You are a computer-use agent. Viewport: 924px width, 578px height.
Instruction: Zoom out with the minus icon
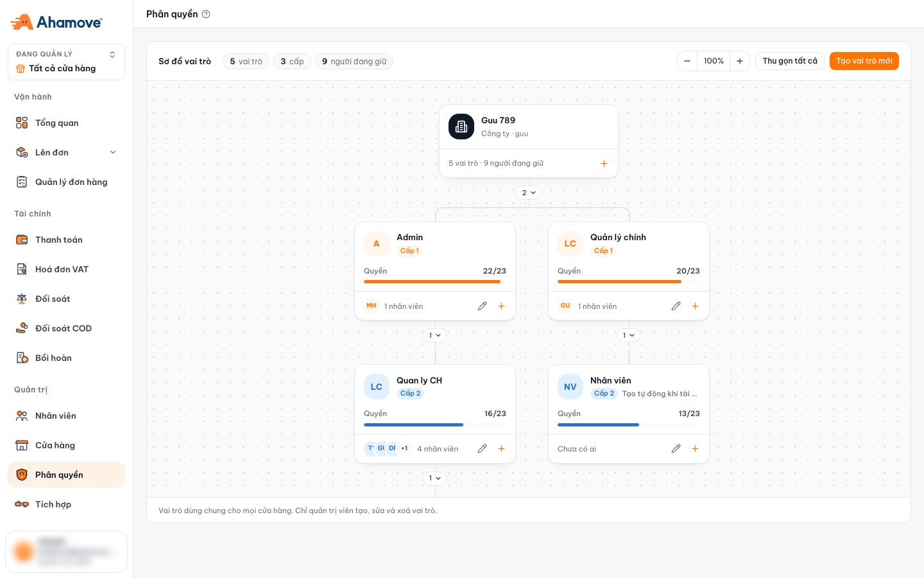pyautogui.click(x=687, y=61)
